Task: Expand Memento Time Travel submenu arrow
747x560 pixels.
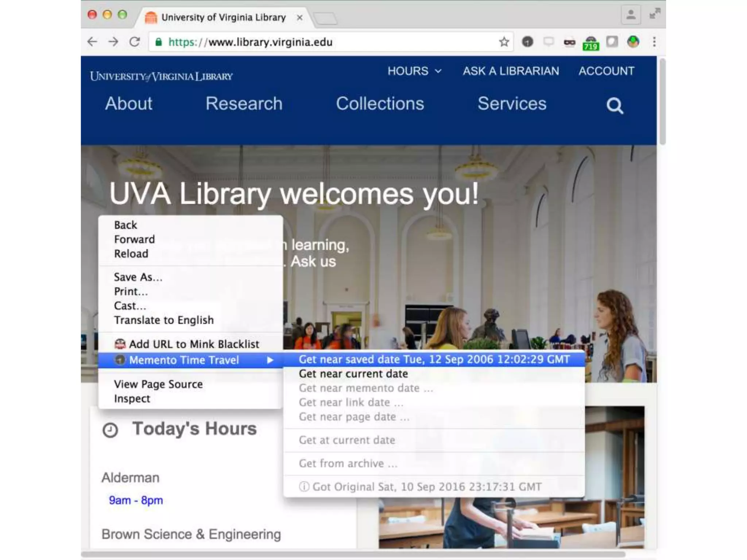Action: (x=270, y=360)
